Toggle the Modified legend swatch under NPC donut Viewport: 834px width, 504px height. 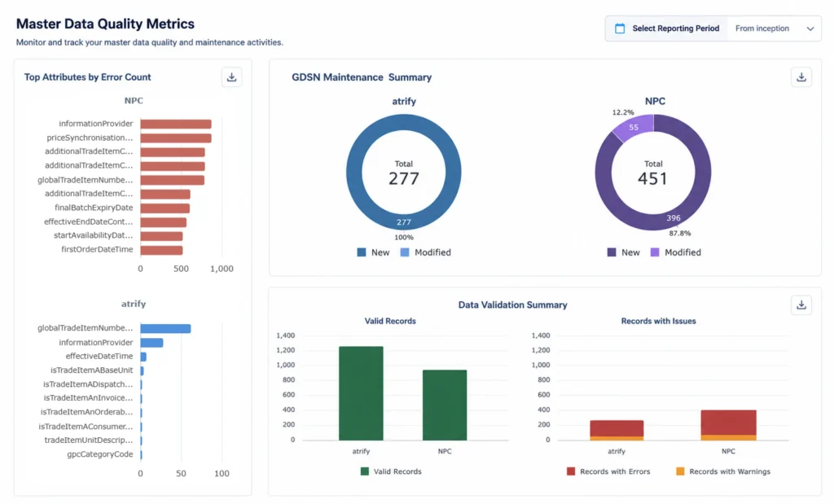655,252
